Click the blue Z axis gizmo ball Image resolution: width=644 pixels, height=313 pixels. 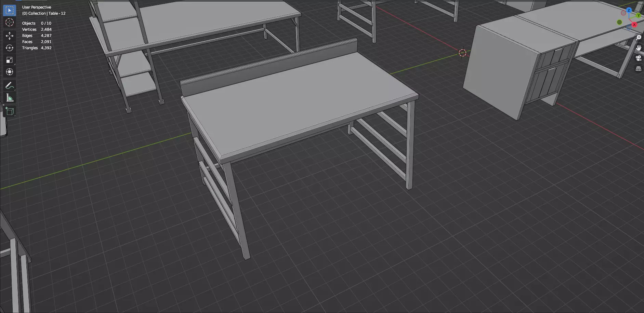[629, 10]
